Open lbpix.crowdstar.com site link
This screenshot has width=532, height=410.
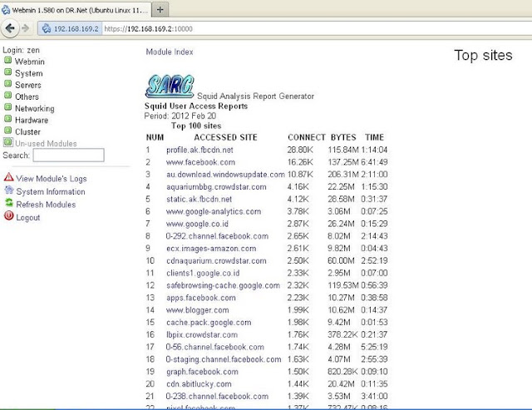(x=202, y=335)
